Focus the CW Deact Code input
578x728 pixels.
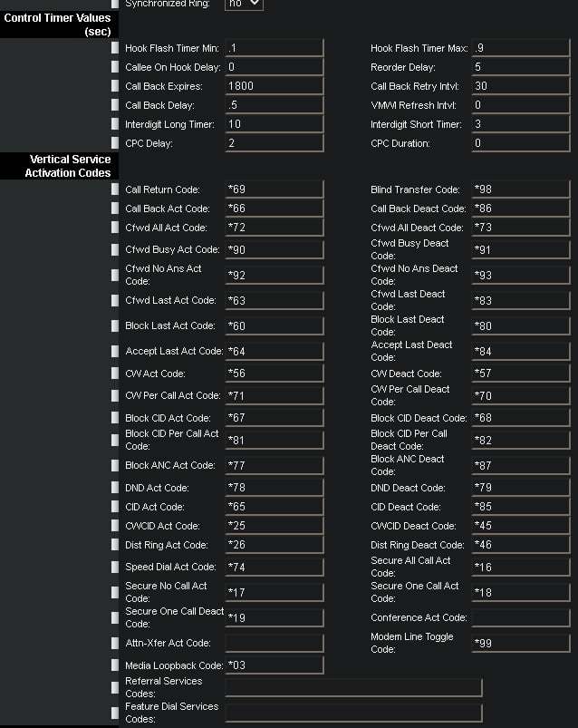520,374
